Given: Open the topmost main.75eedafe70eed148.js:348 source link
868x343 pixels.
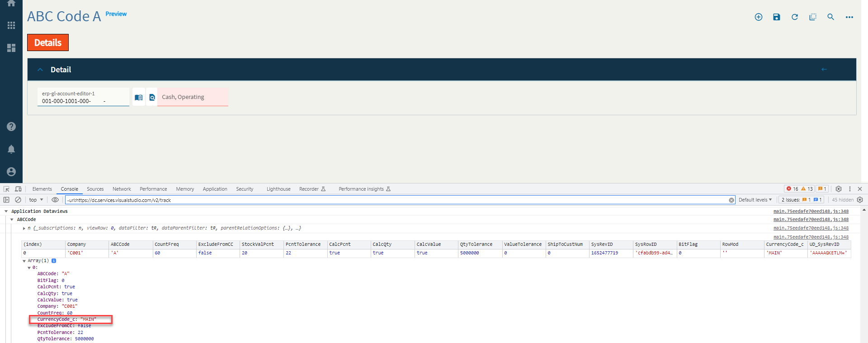Looking at the screenshot, I should coord(811,211).
